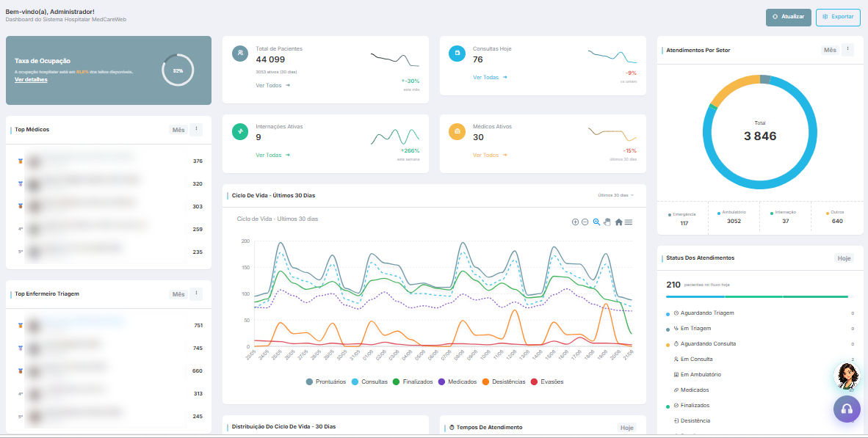Select the Finalizados status row
The height and width of the screenshot is (438, 868).
coord(760,406)
